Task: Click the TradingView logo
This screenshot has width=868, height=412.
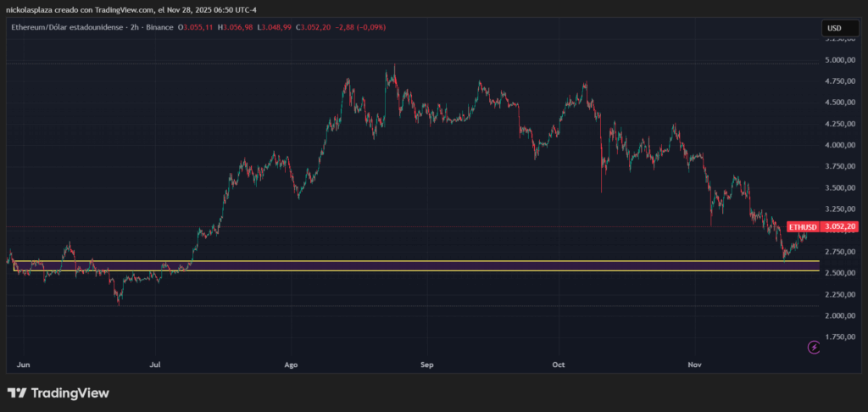Action: (58, 393)
